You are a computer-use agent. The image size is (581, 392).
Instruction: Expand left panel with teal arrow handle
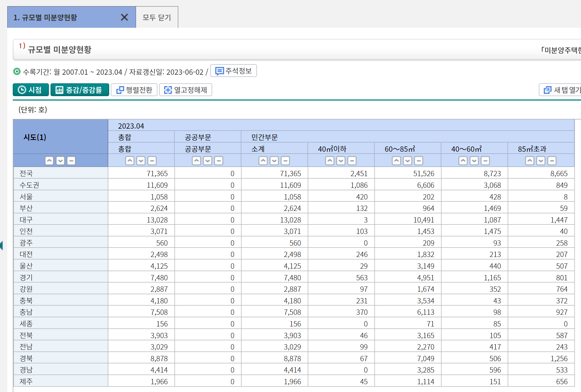point(2,246)
